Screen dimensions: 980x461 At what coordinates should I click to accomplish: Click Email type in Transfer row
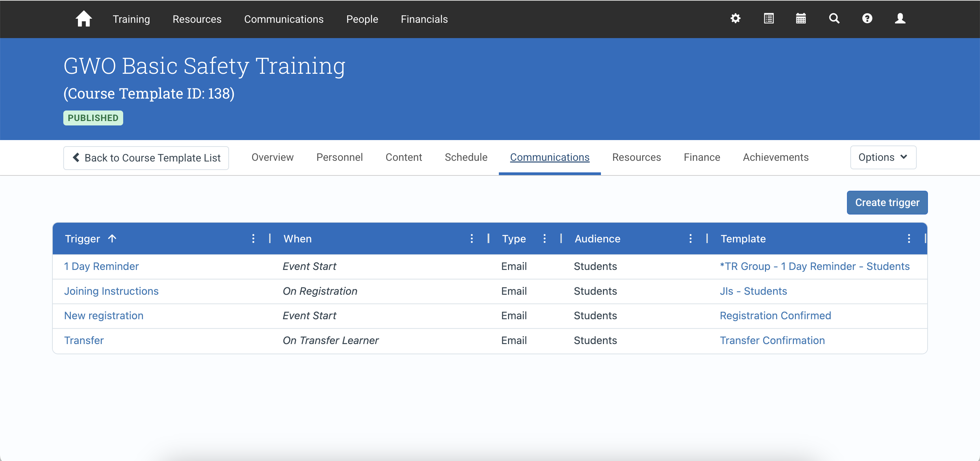pyautogui.click(x=513, y=341)
